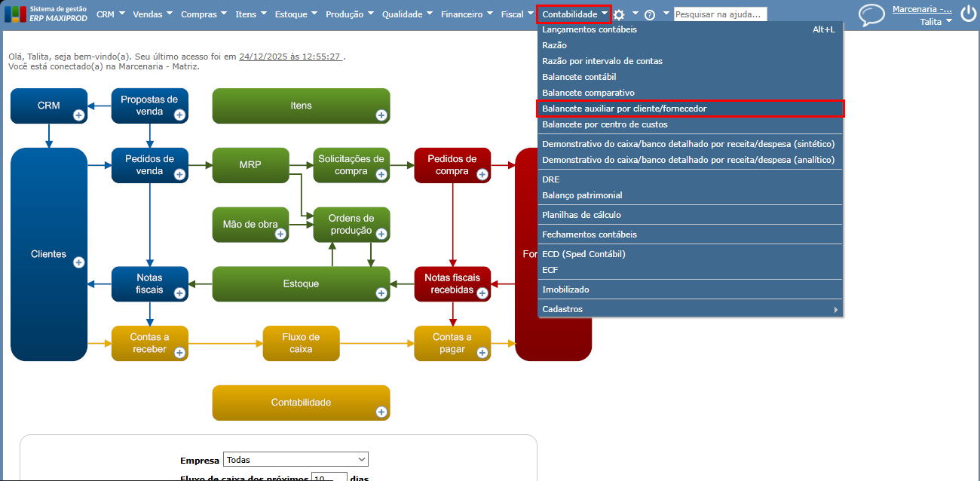Open analítico caixa/banco demonstrativo
This screenshot has width=980, height=481.
690,160
